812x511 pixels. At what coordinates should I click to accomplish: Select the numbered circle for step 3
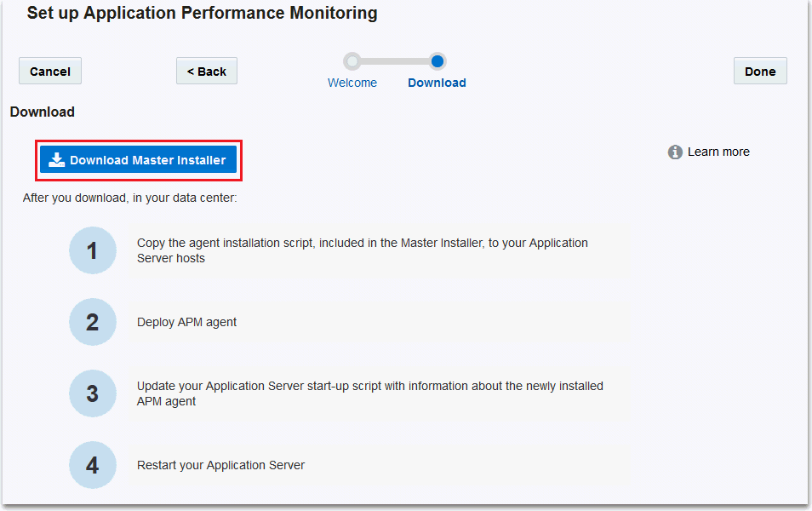(93, 393)
